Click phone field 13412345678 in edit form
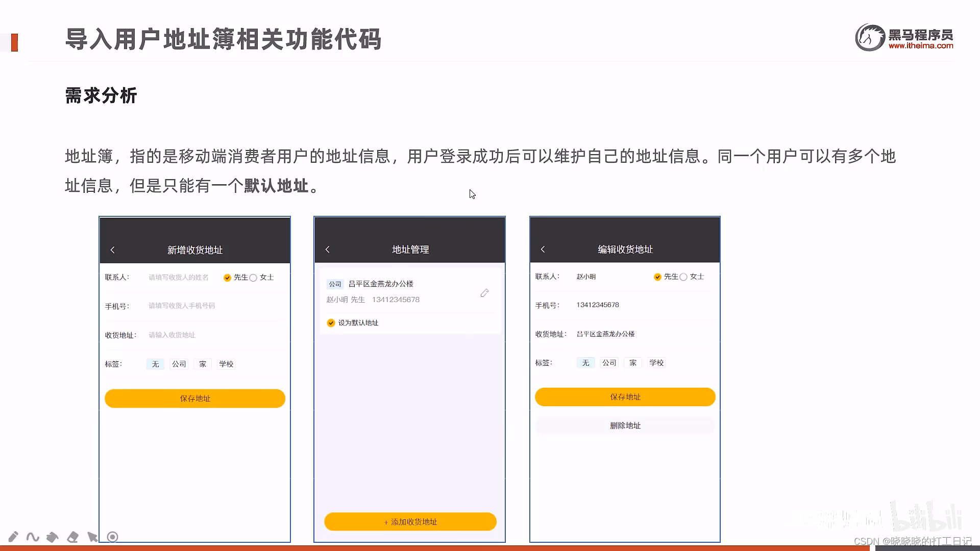 tap(598, 305)
